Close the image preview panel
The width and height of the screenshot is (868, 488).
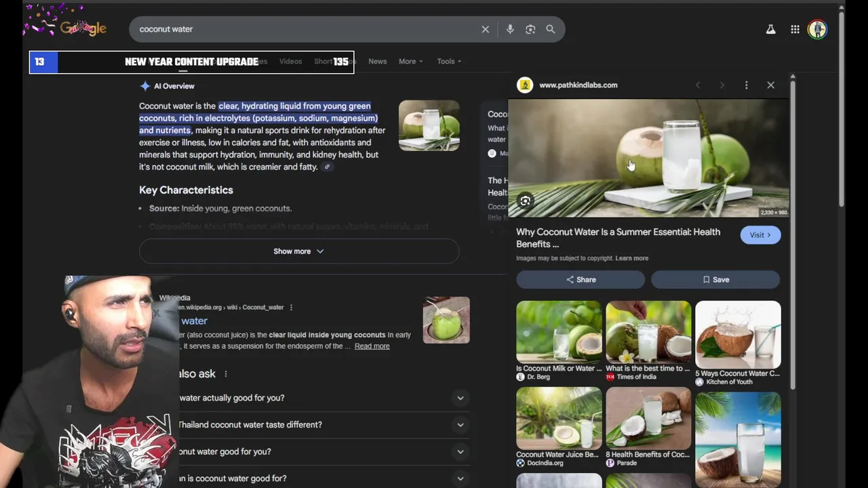pos(770,85)
